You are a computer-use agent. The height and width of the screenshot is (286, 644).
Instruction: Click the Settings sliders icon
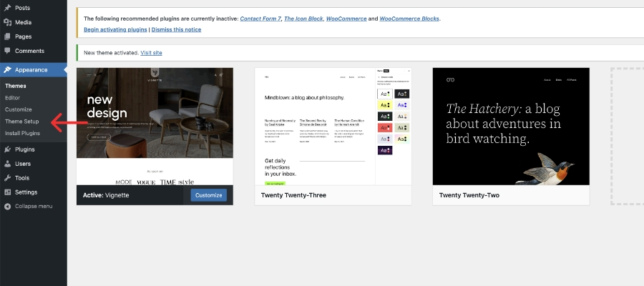point(7,192)
